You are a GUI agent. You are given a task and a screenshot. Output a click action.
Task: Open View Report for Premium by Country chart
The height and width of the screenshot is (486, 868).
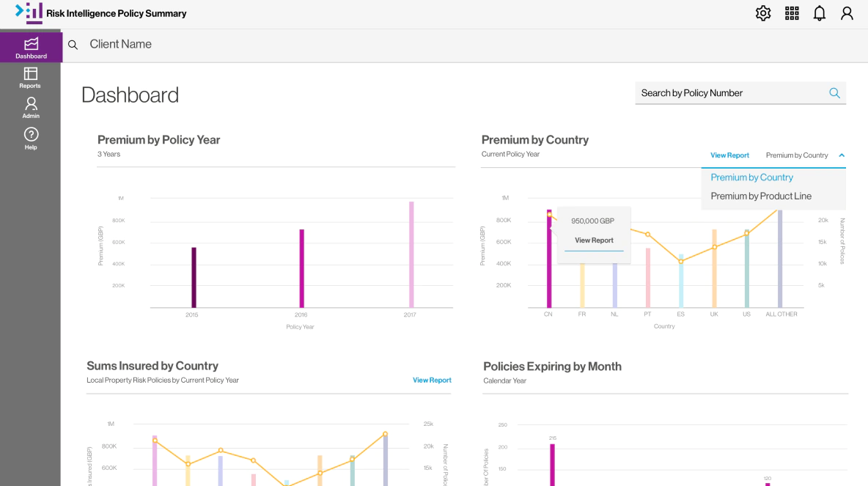point(729,155)
